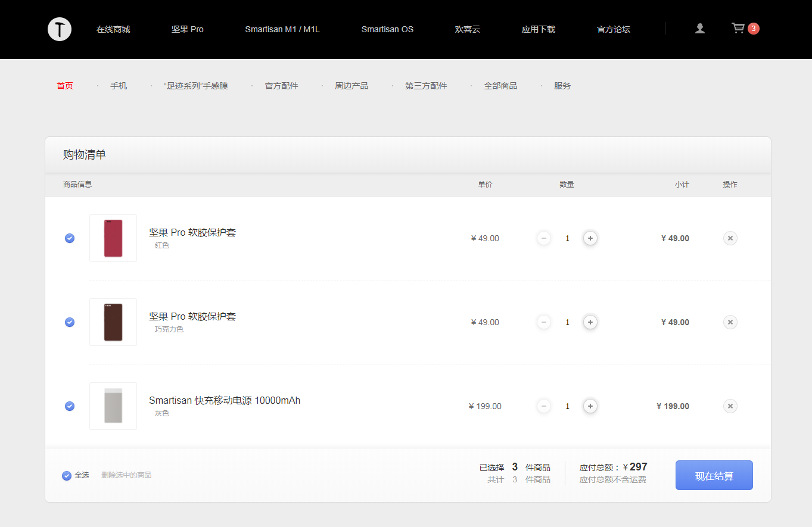Go to Smartisan OS menu item
This screenshot has height=527, width=812.
387,29
